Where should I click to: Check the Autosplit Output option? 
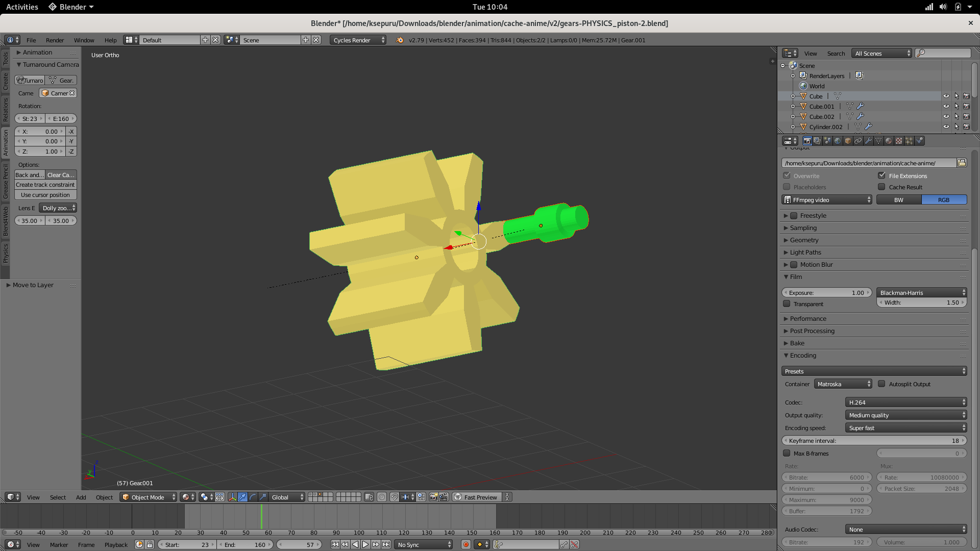click(881, 384)
